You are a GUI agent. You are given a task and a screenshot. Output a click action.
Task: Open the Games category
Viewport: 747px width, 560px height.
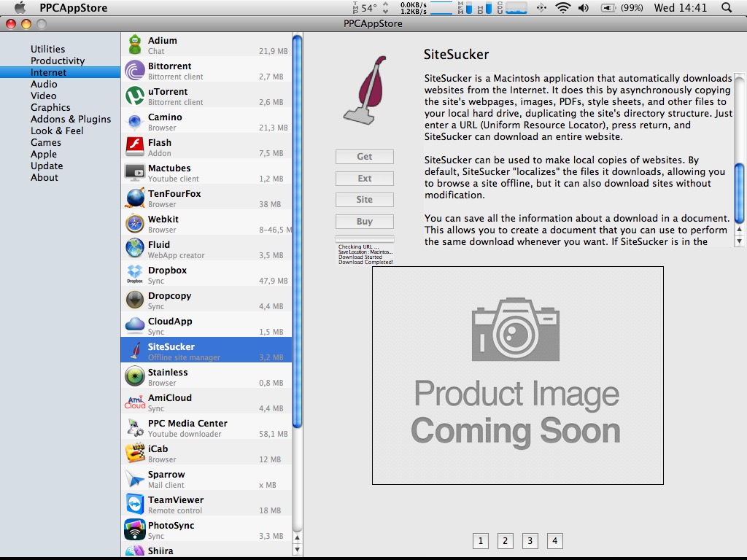pyautogui.click(x=46, y=142)
